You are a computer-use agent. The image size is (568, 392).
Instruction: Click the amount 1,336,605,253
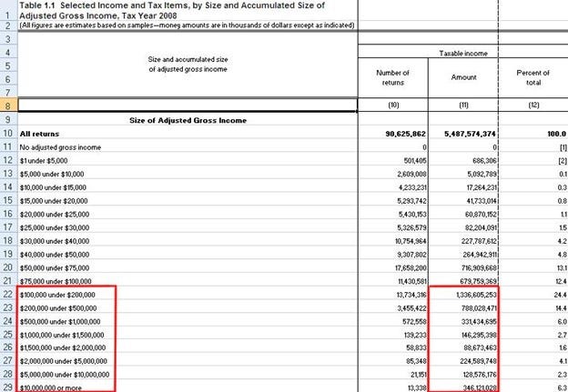pos(476,295)
